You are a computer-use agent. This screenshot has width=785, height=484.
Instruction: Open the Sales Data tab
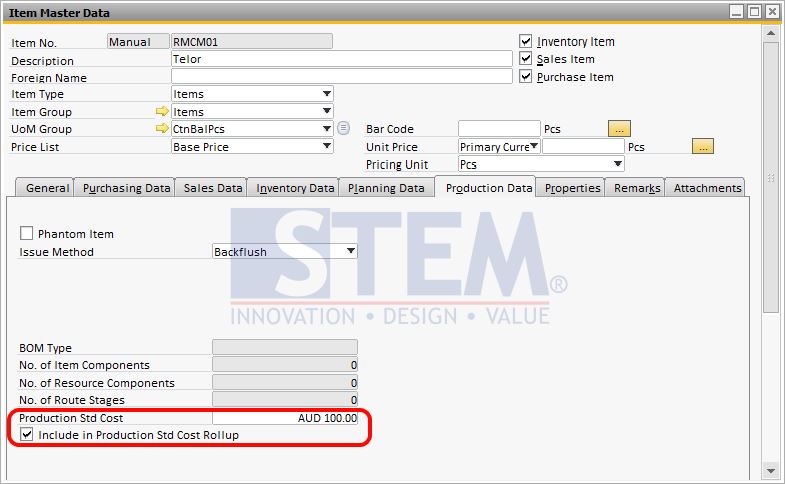(x=211, y=188)
